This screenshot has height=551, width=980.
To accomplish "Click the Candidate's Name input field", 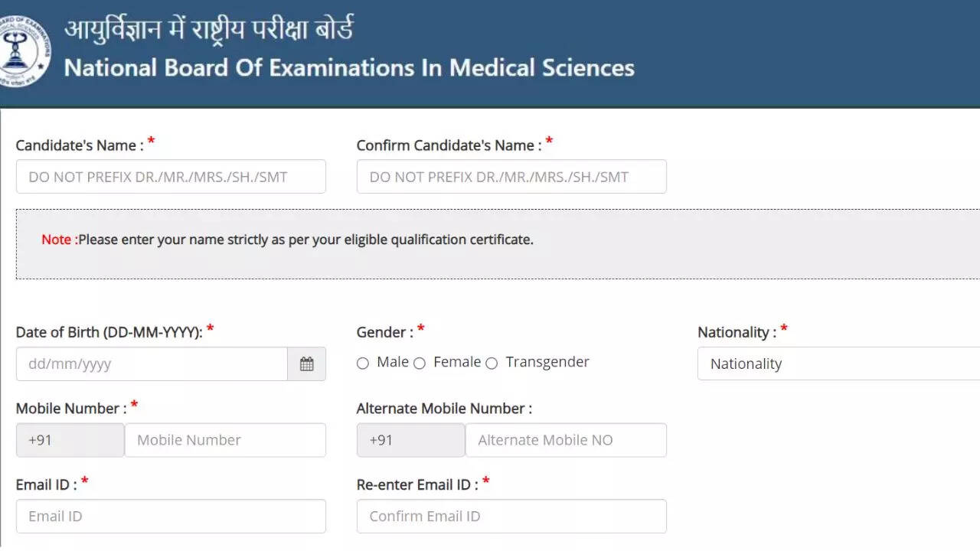I will [171, 177].
